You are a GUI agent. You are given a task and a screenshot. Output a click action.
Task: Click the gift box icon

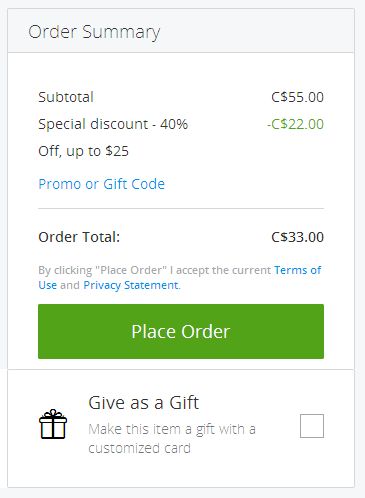[x=53, y=424]
